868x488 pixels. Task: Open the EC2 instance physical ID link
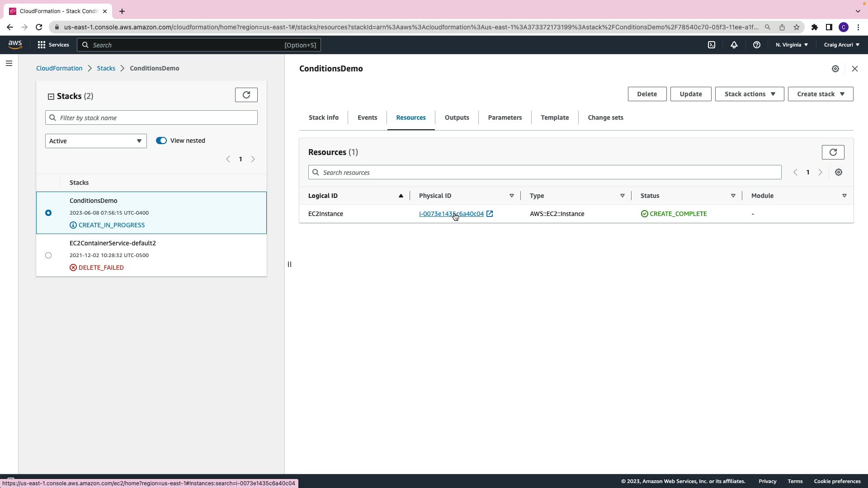coord(451,214)
